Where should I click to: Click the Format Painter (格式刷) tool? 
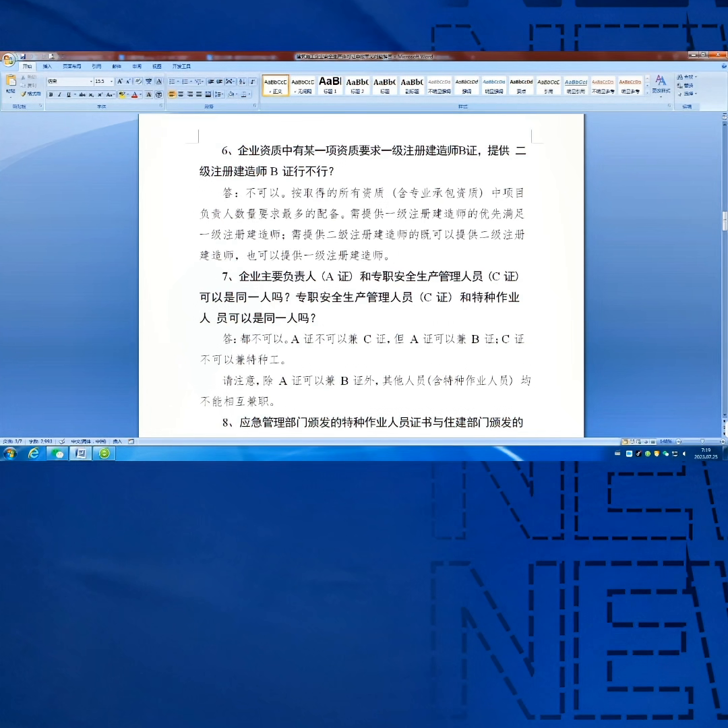[x=30, y=94]
